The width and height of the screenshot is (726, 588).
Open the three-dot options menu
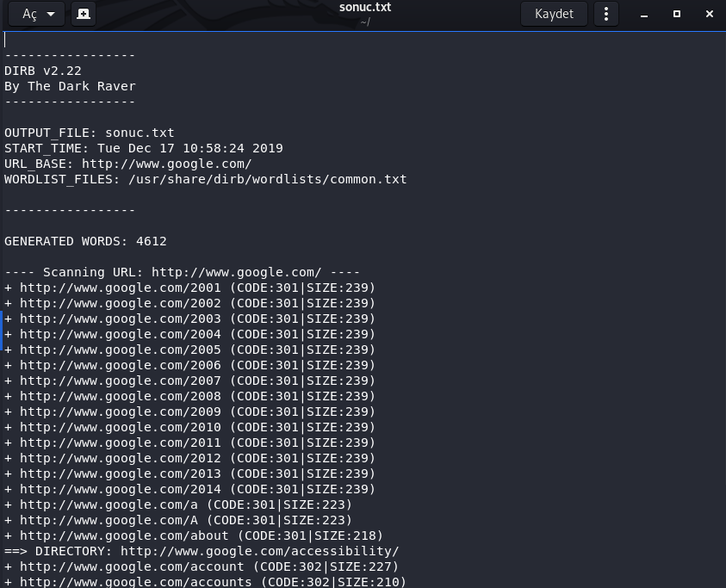(606, 14)
